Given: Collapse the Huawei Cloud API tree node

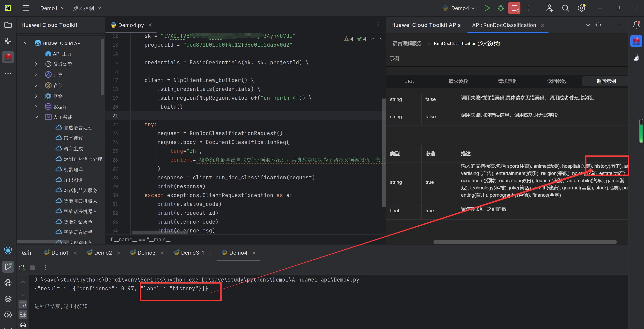Looking at the screenshot, I should click(x=26, y=43).
